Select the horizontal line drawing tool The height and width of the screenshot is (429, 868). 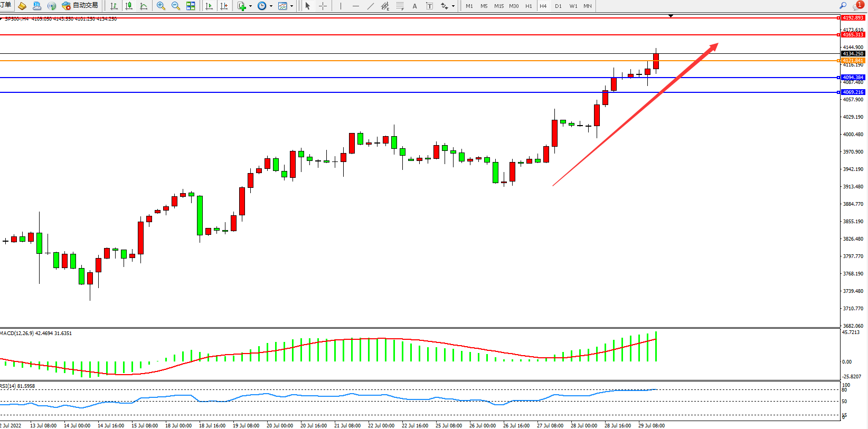(x=355, y=6)
